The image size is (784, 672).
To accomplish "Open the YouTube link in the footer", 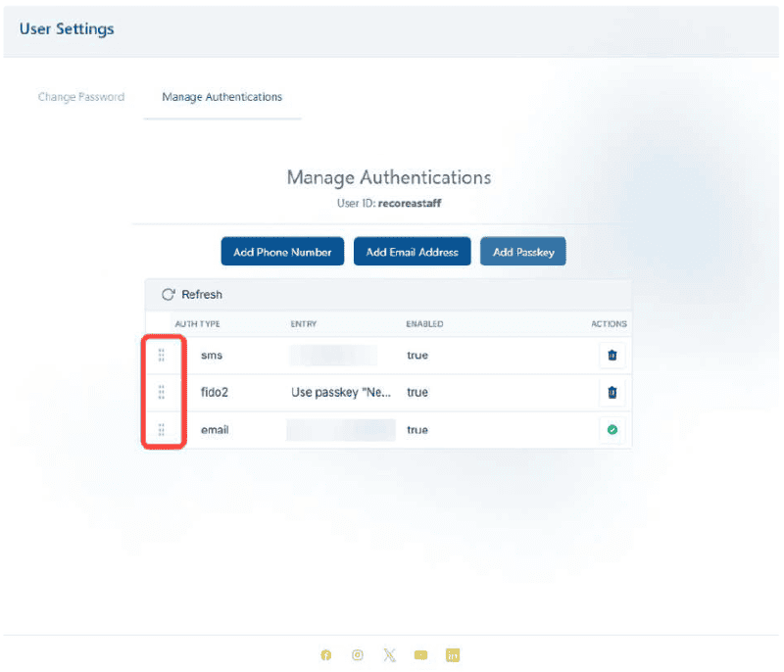I will pos(420,655).
